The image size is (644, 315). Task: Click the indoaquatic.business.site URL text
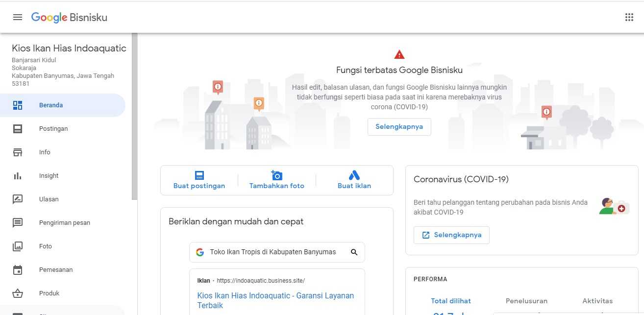261,281
